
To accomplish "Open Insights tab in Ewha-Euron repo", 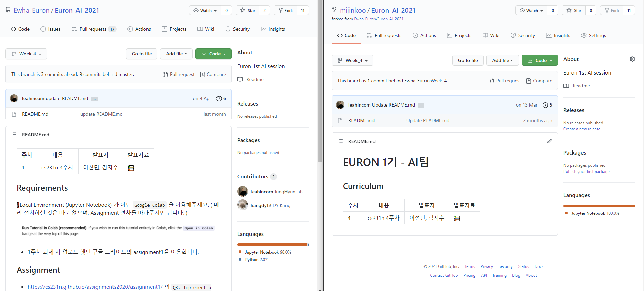I will click(x=273, y=29).
